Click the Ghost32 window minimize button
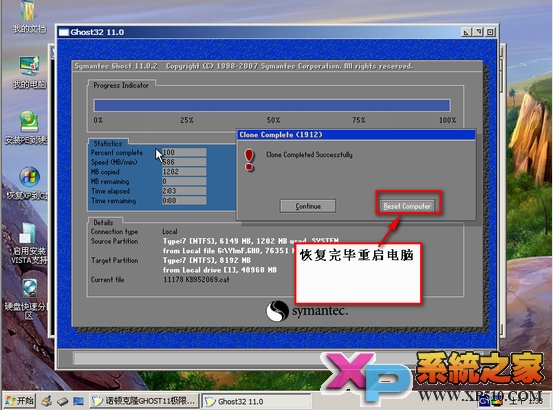554x410 pixels. click(x=466, y=32)
